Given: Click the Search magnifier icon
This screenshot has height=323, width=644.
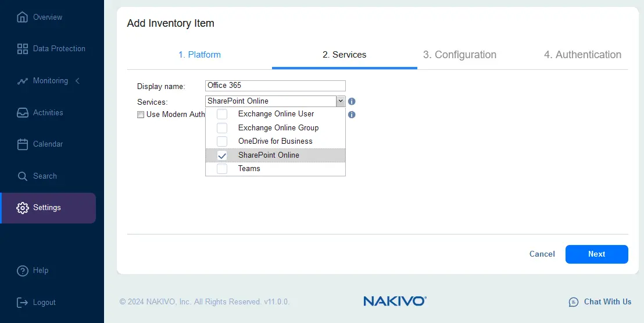Looking at the screenshot, I should point(22,176).
